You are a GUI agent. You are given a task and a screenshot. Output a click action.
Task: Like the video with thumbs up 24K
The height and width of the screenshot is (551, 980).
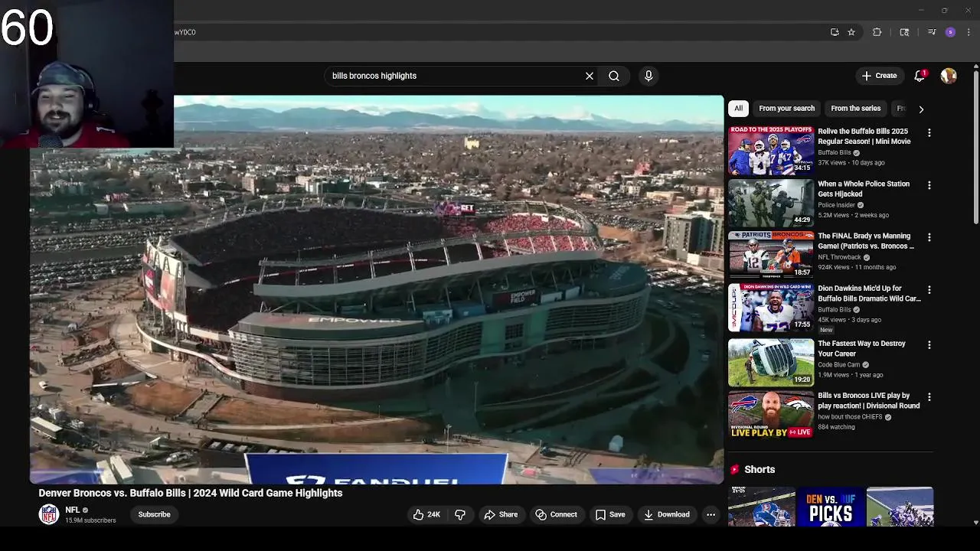pos(426,514)
